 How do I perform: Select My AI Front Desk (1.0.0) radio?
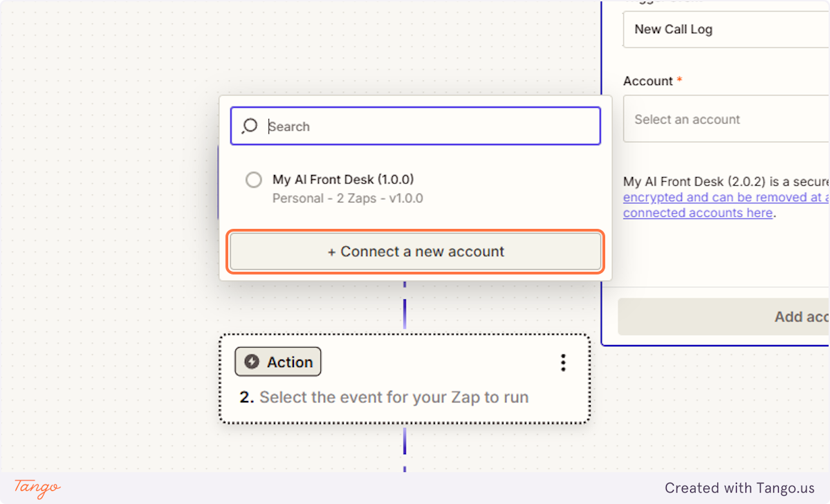tap(254, 180)
